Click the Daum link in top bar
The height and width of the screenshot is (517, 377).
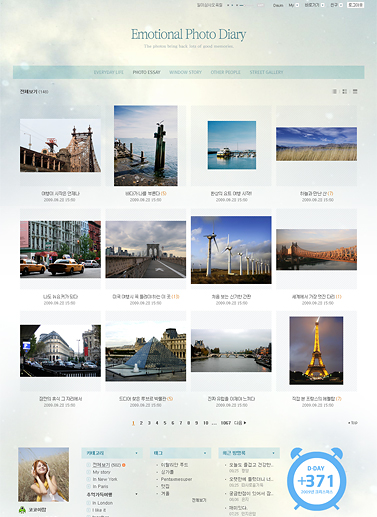pyautogui.click(x=278, y=5)
